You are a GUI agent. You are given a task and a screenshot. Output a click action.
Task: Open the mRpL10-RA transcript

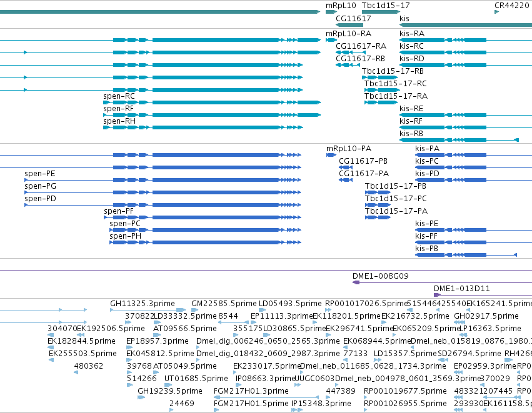[x=348, y=34]
